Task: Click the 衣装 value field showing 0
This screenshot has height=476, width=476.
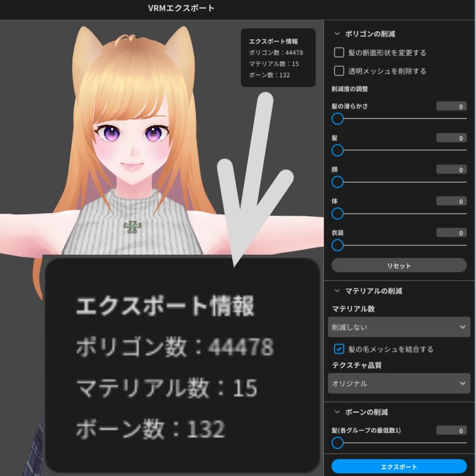Action: click(450, 233)
